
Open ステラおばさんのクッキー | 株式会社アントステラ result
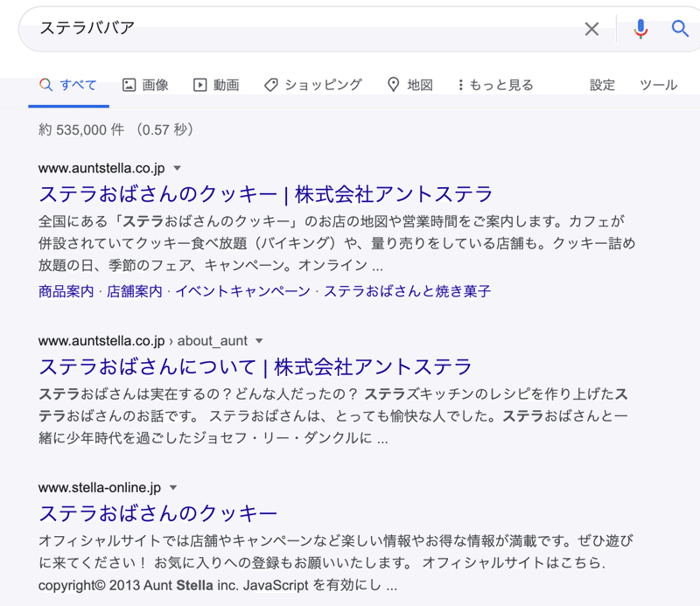coord(266,194)
